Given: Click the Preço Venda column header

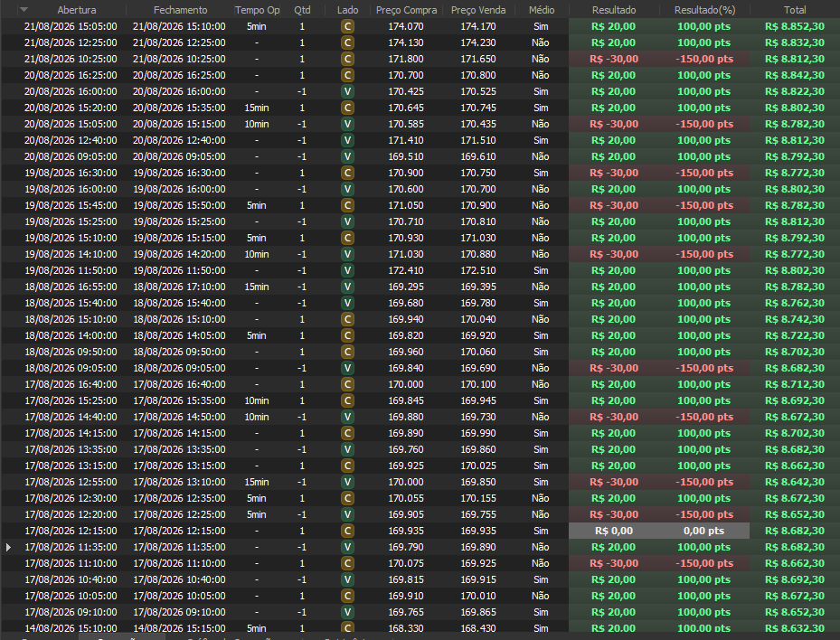Looking at the screenshot, I should (x=478, y=10).
